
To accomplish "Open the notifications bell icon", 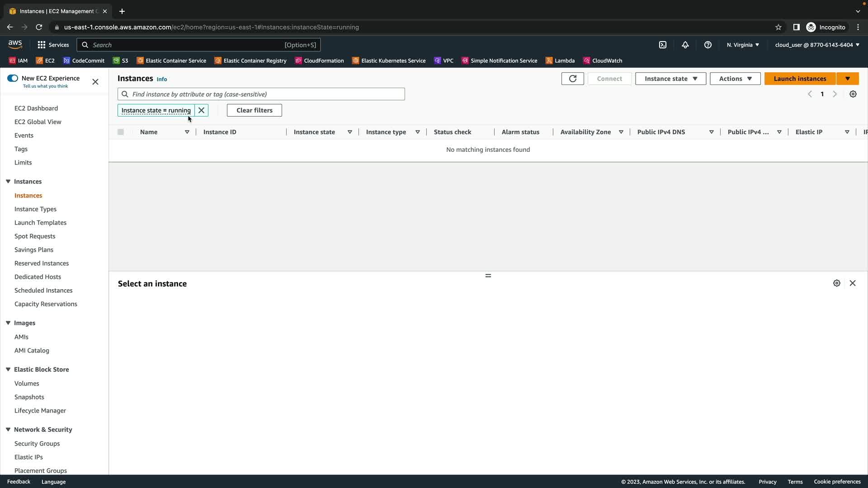I will (685, 45).
